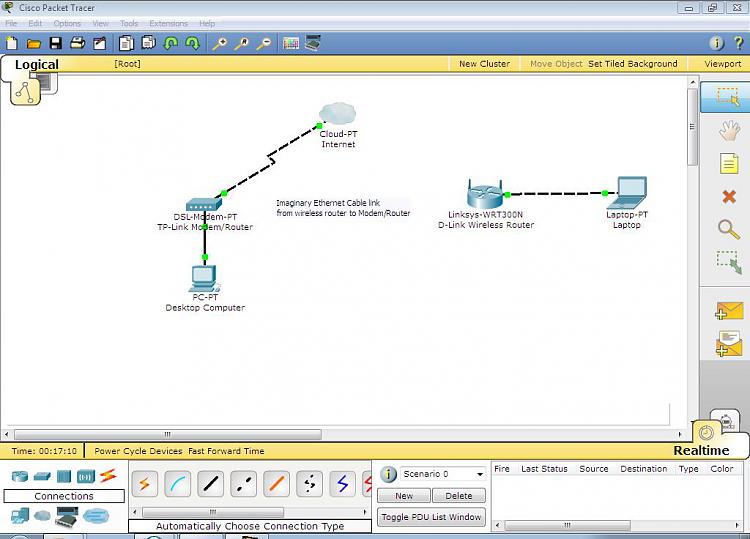Open a file with the folder icon
This screenshot has height=539, width=750.
pos(33,44)
